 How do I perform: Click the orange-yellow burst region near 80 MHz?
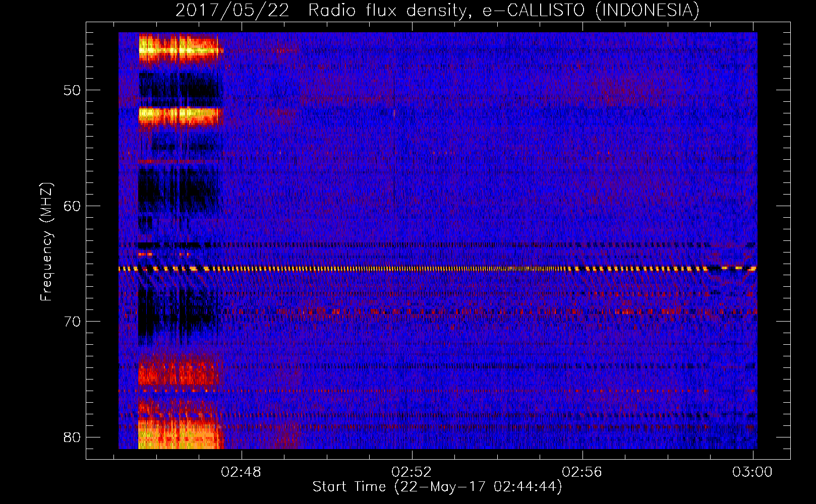tap(181, 433)
